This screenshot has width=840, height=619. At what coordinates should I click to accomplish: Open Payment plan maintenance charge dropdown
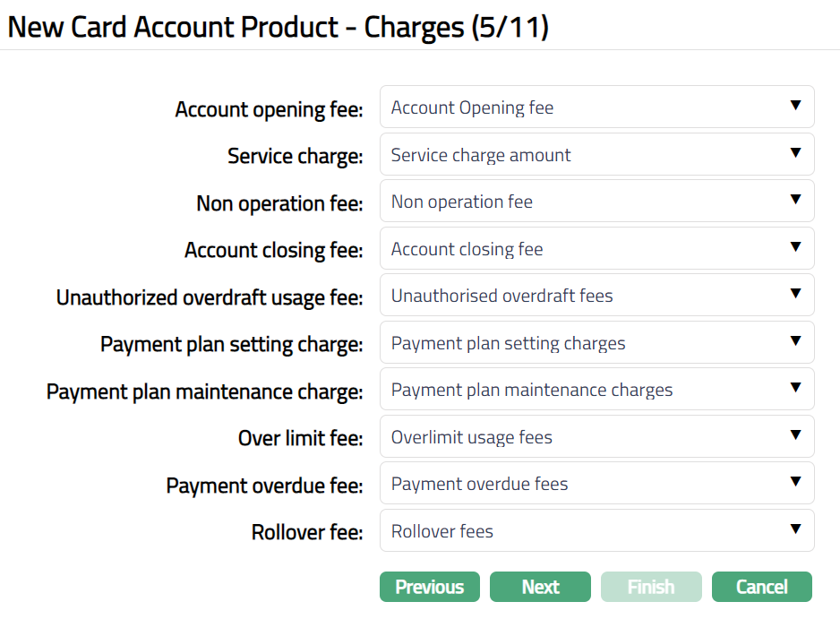click(x=596, y=390)
